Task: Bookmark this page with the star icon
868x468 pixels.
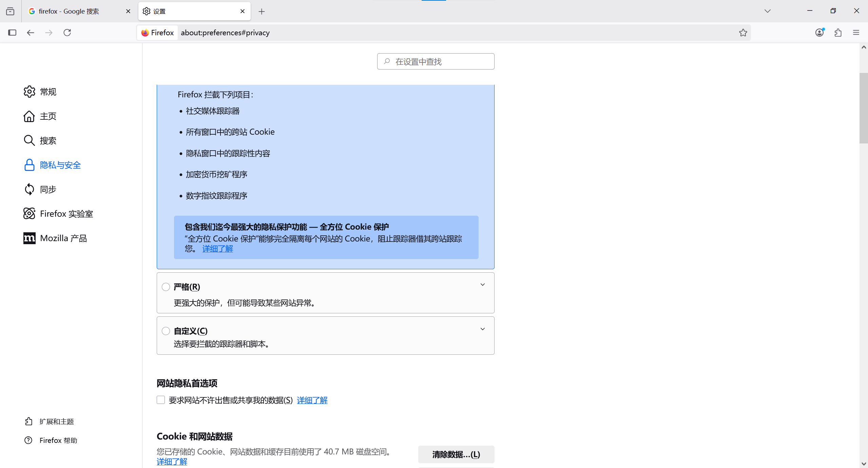Action: click(743, 33)
